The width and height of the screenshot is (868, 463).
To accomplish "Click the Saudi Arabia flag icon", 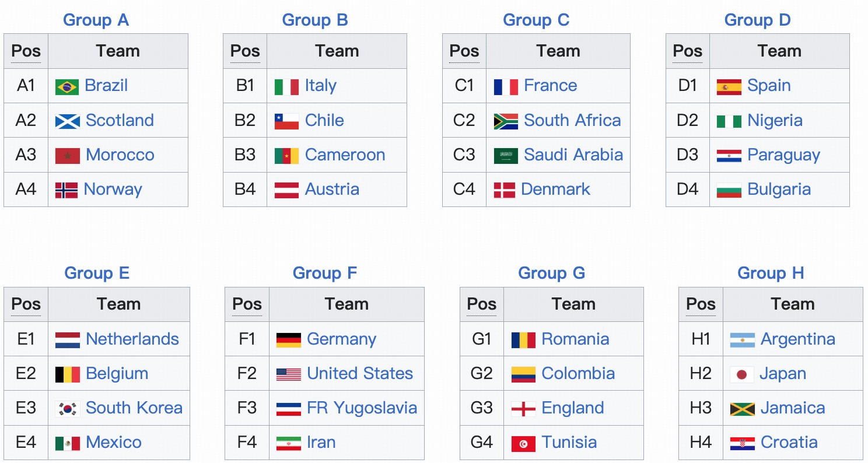I will pos(506,155).
